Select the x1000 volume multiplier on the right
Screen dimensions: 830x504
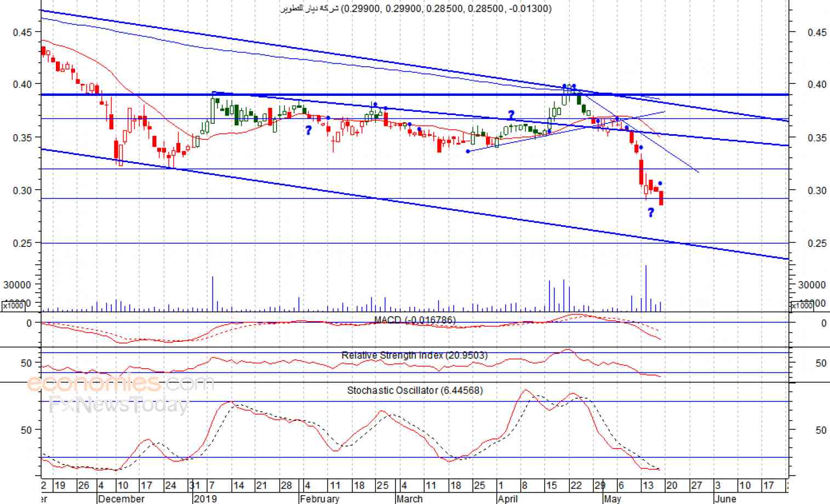pos(802,306)
